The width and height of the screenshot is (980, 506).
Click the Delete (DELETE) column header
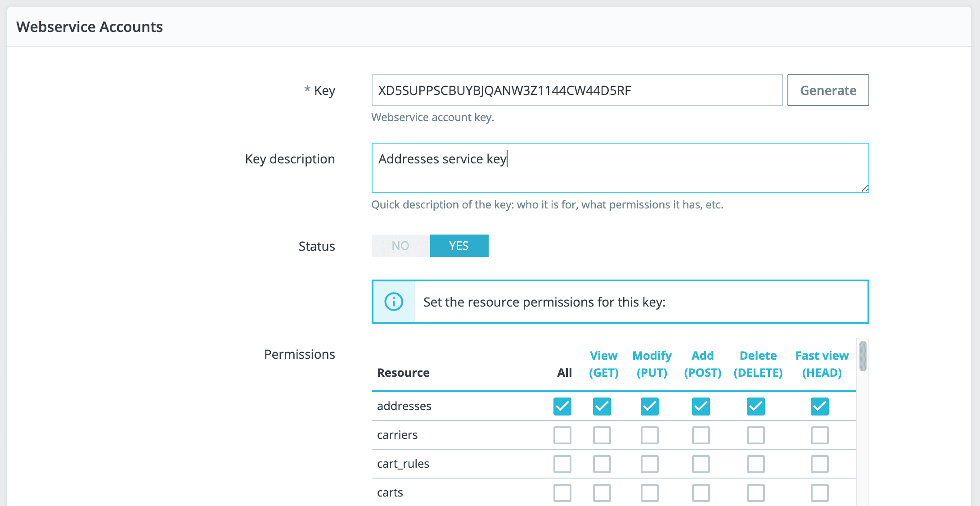[758, 364]
